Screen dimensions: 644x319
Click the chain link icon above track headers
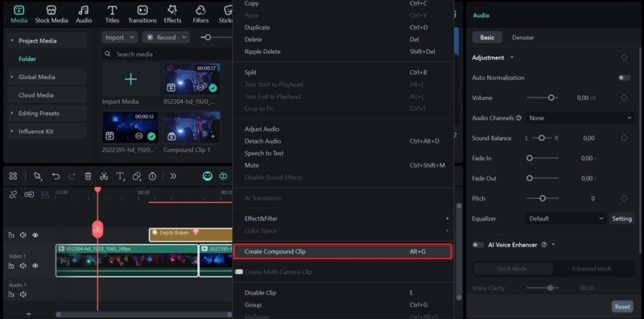(29, 194)
